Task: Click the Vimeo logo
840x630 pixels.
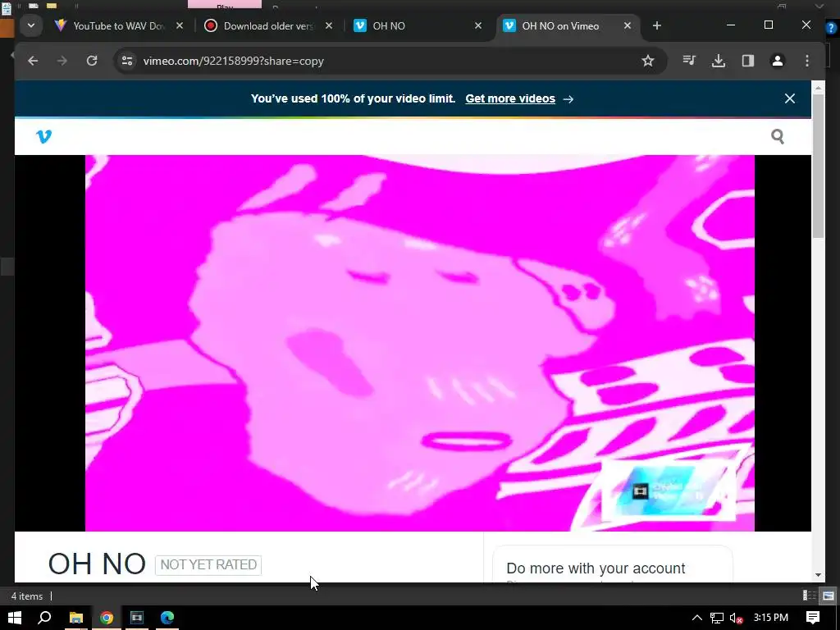Action: (x=44, y=137)
